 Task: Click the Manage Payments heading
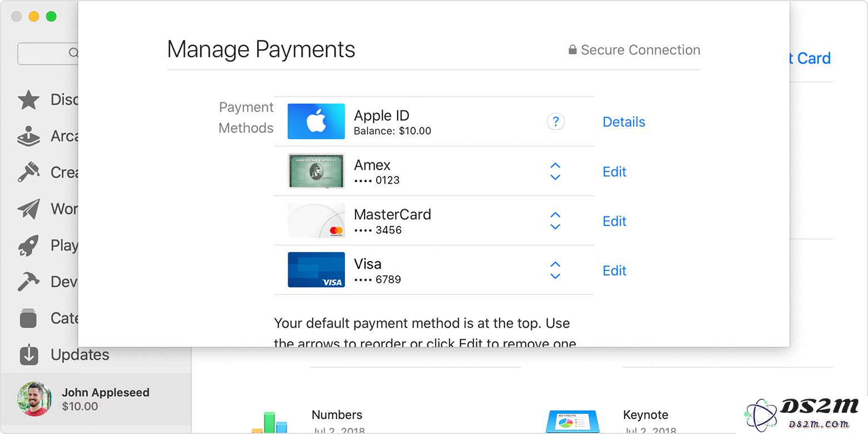point(261,50)
